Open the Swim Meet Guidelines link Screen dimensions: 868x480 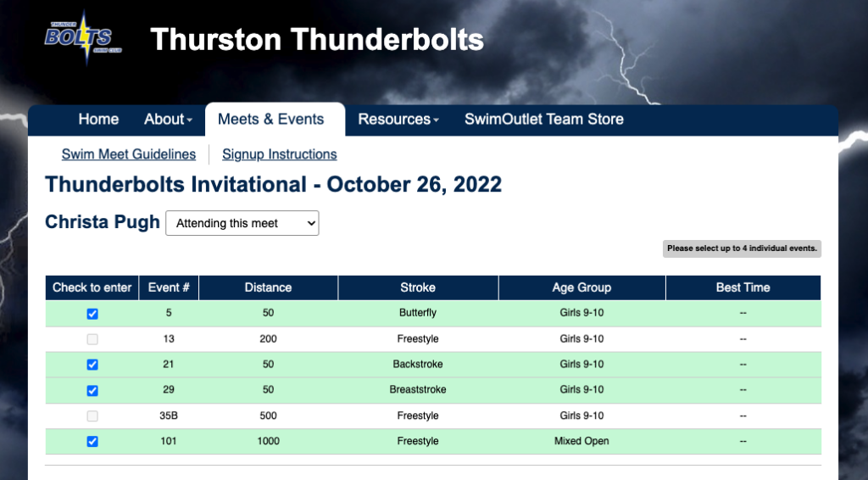[x=129, y=154]
